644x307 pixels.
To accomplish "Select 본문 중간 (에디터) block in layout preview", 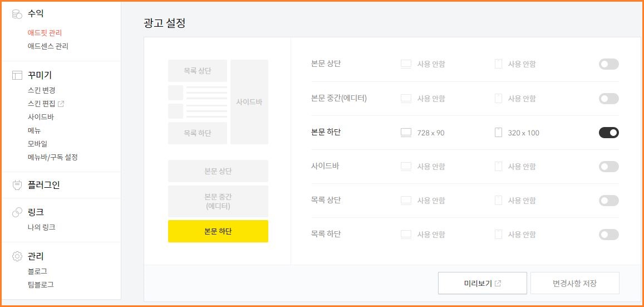I will click(218, 201).
